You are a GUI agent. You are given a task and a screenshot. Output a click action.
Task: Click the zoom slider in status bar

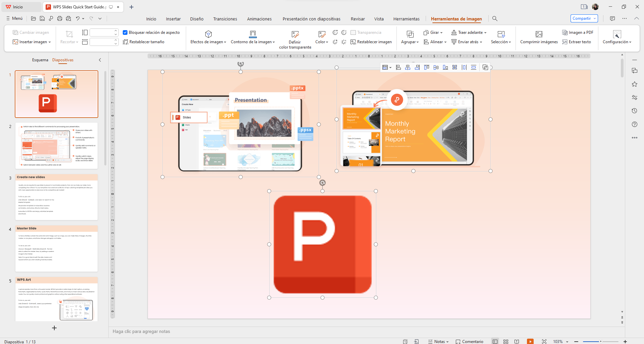[600, 341]
